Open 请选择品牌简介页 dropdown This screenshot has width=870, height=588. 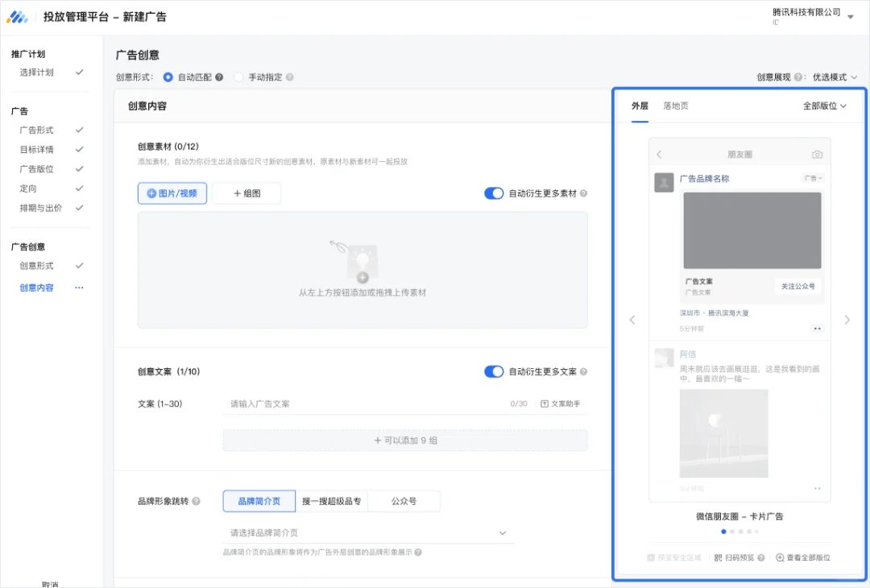368,532
